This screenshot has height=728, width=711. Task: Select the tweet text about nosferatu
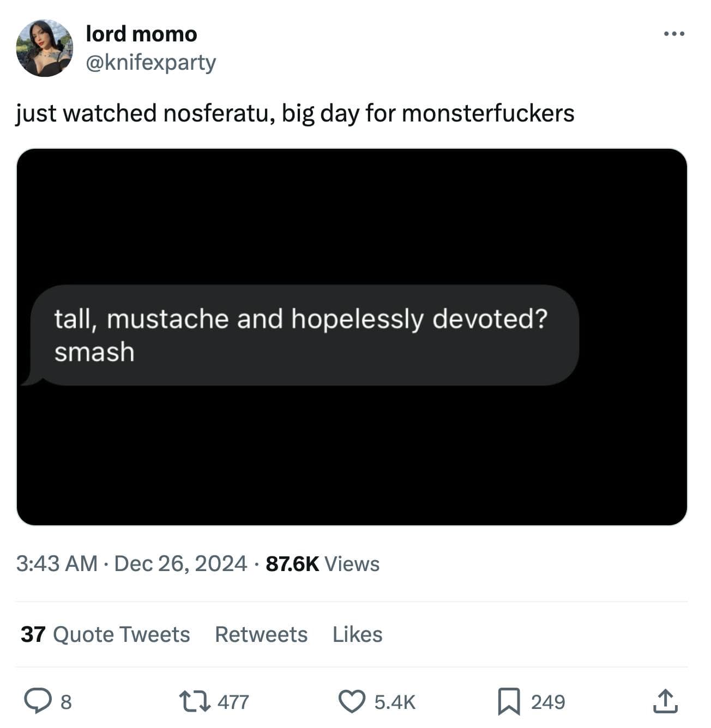click(x=294, y=114)
